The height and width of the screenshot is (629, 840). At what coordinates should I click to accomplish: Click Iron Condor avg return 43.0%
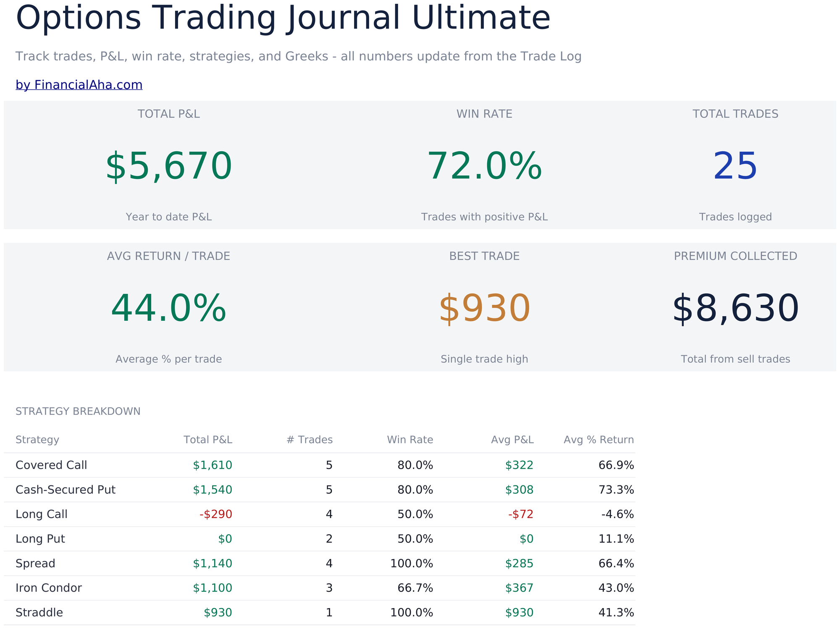pyautogui.click(x=616, y=588)
